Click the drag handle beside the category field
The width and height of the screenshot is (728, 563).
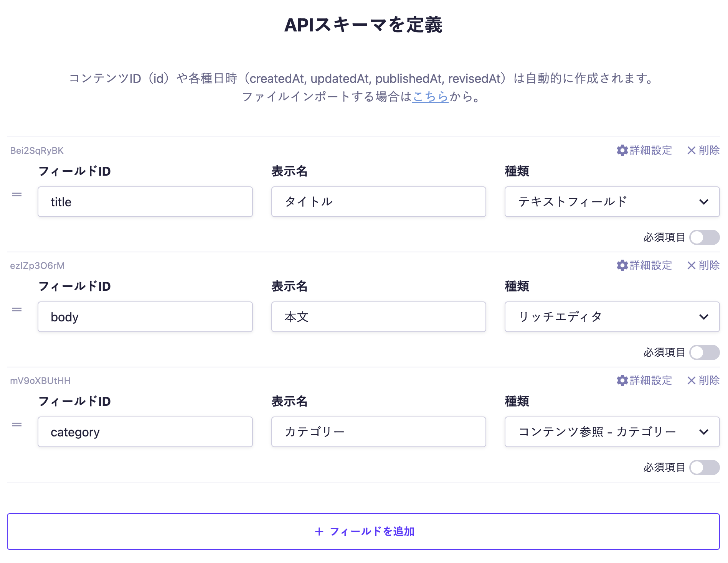pos(17,424)
